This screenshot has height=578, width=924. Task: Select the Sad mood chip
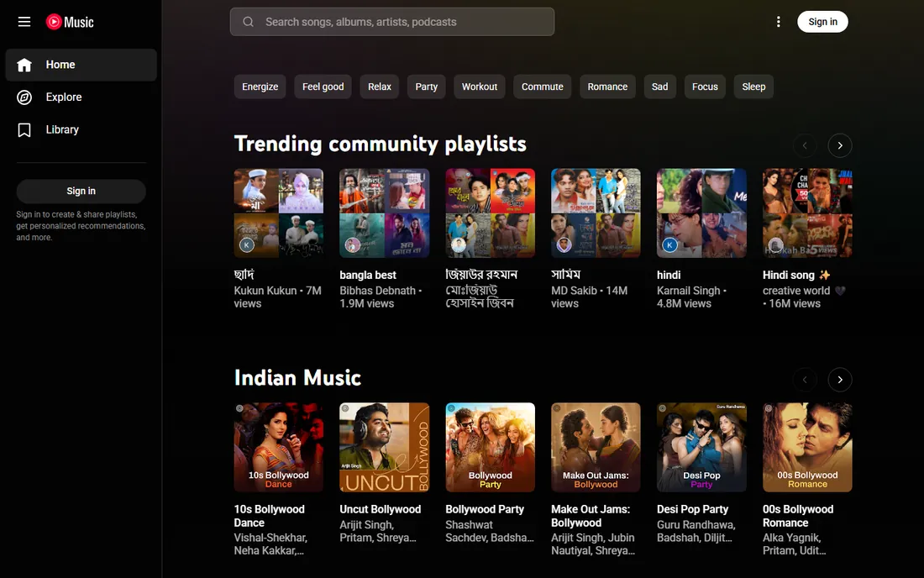pos(659,87)
